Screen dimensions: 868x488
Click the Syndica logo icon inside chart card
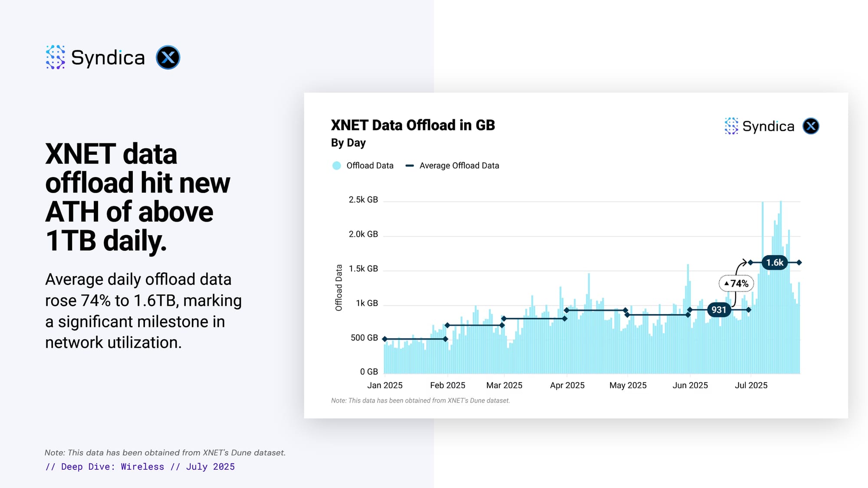(x=731, y=126)
